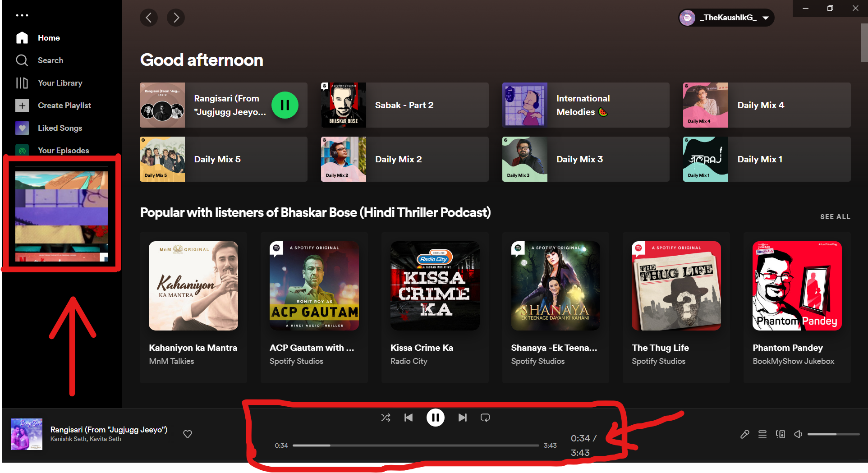This screenshot has width=868, height=473.
Task: Like the song Rangisari with the heart
Action: click(187, 434)
